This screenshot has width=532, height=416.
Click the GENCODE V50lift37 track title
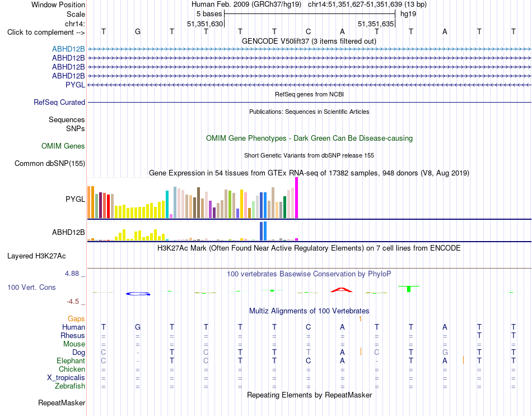tap(309, 41)
